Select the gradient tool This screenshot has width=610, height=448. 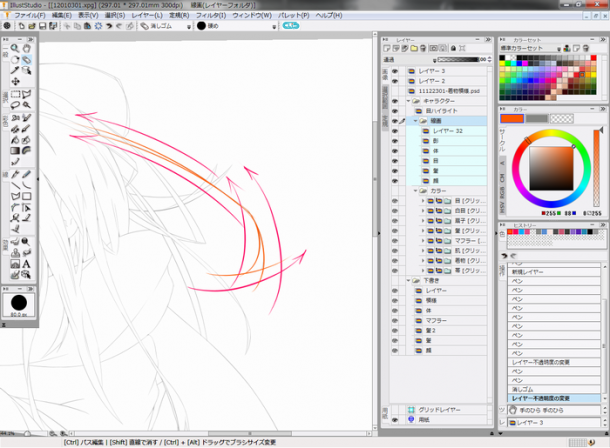click(15, 151)
